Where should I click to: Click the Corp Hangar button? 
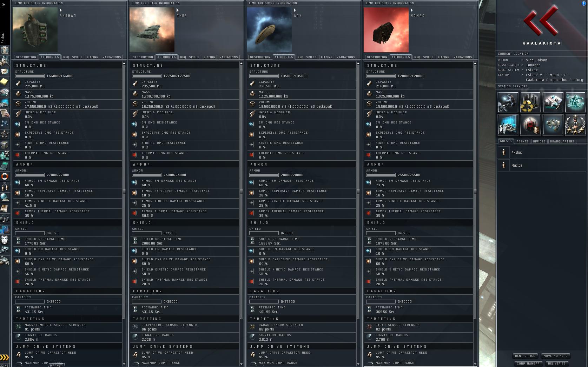point(528,363)
